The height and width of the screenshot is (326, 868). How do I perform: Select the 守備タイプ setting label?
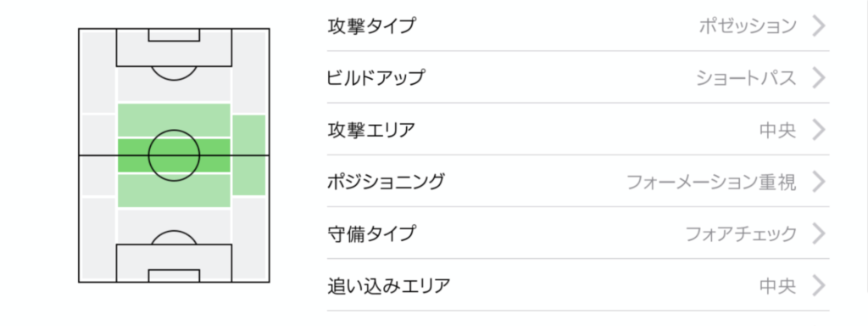click(371, 234)
